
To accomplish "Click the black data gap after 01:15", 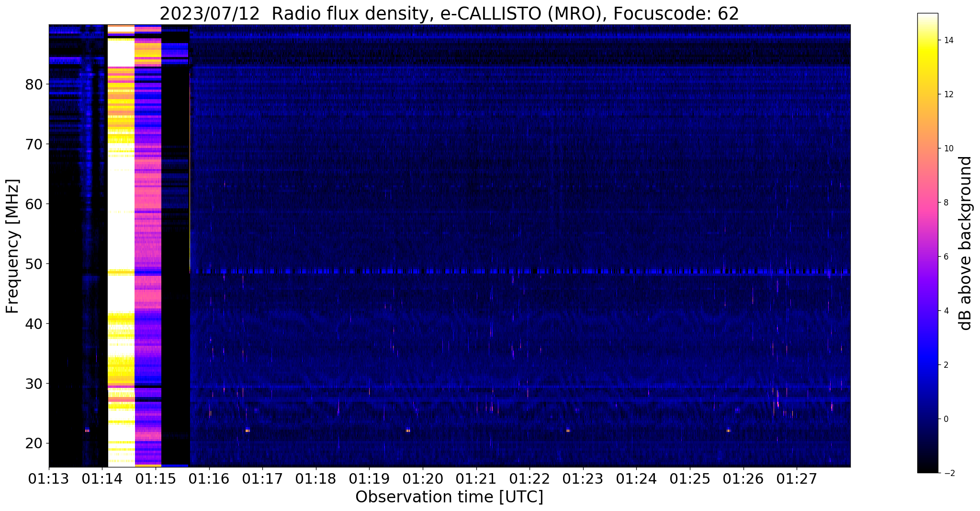I will (176, 246).
